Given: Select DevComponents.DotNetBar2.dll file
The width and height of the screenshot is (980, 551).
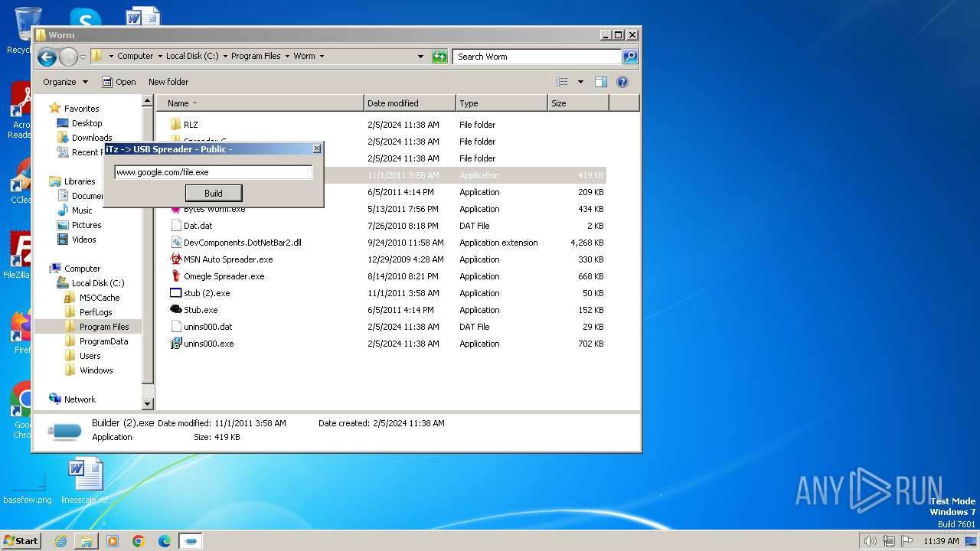Looking at the screenshot, I should pos(242,243).
